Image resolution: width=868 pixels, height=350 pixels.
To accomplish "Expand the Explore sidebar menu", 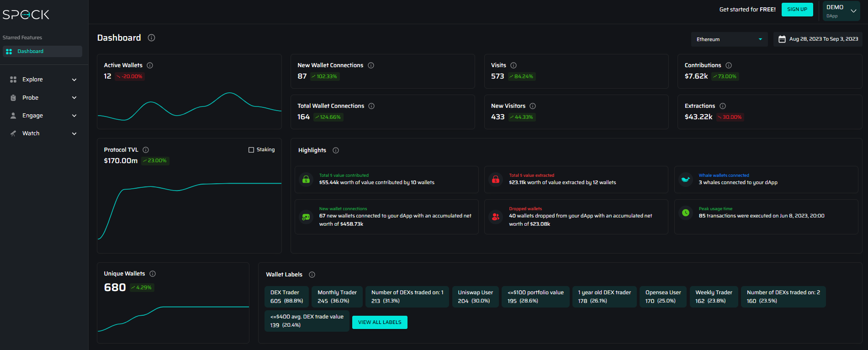I will tap(43, 80).
